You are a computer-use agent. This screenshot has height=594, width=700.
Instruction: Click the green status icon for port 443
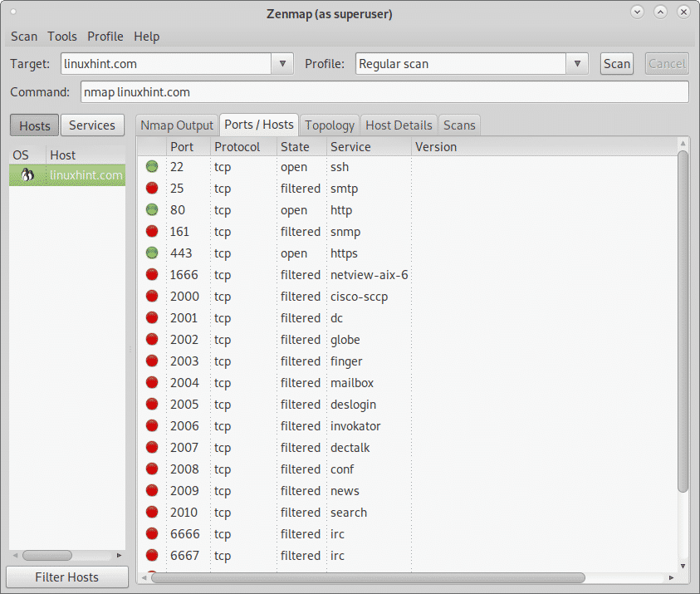click(x=151, y=253)
